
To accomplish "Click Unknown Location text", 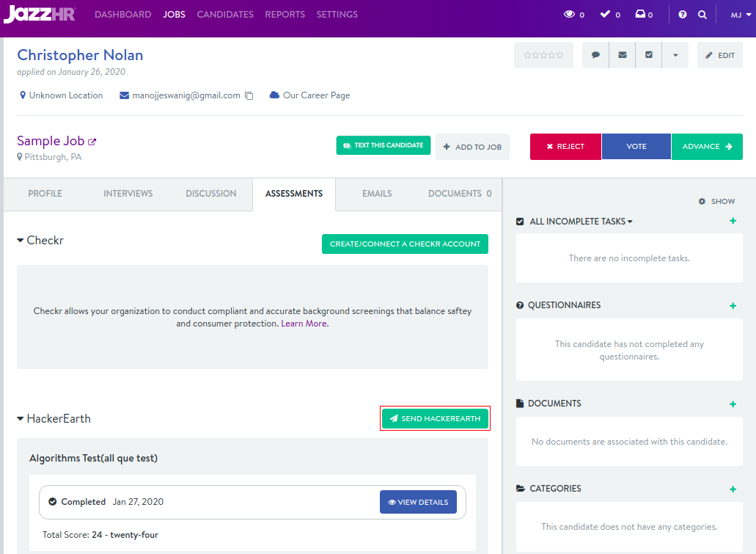I will [x=66, y=95].
